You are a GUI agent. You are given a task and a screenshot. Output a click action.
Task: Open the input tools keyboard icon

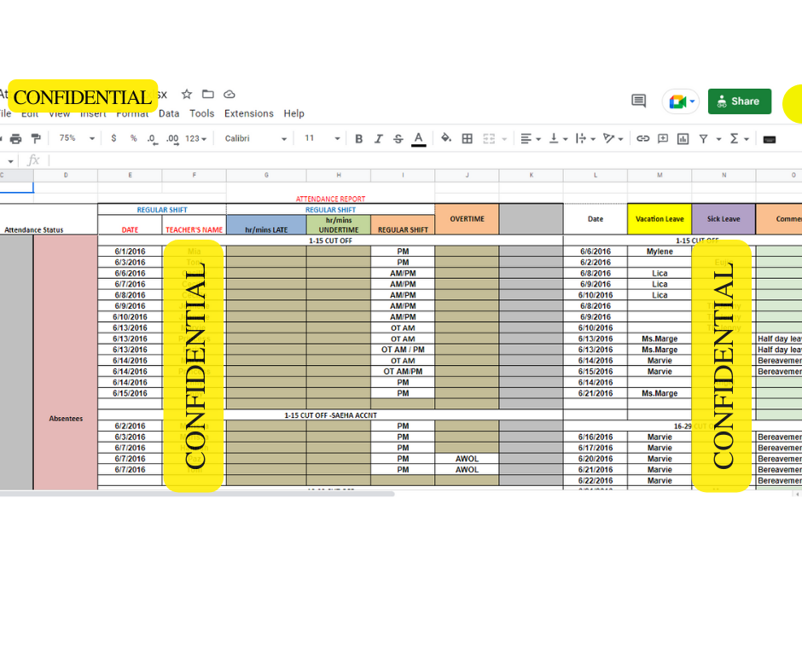point(770,139)
